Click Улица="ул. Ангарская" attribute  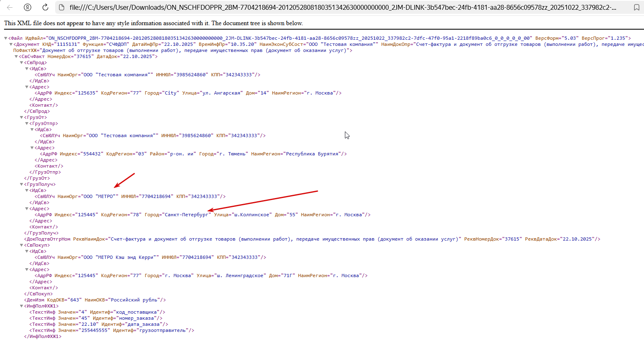click(212, 93)
